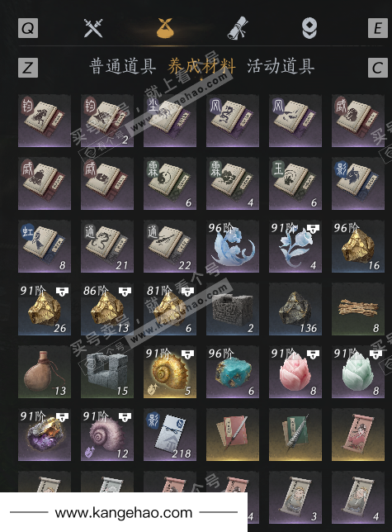Open the scroll category icon

(x=237, y=28)
